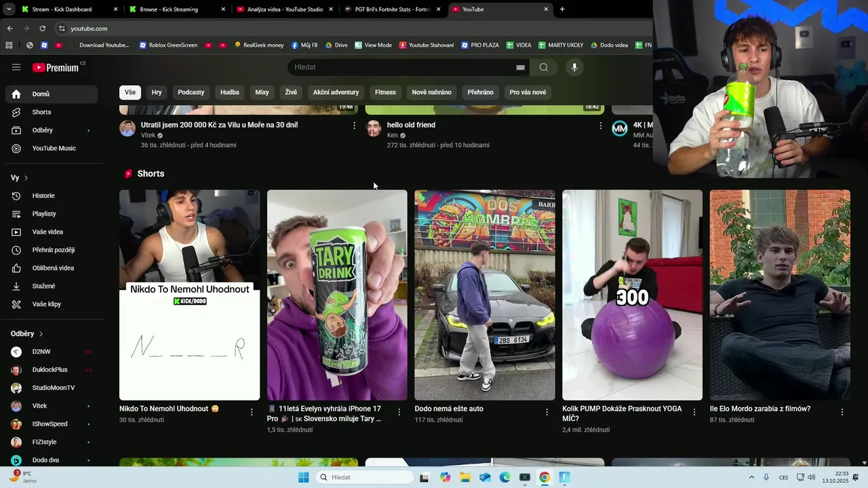The width and height of the screenshot is (868, 488).
Task: Play the purple yoga ball short thumbnail
Action: [632, 295]
